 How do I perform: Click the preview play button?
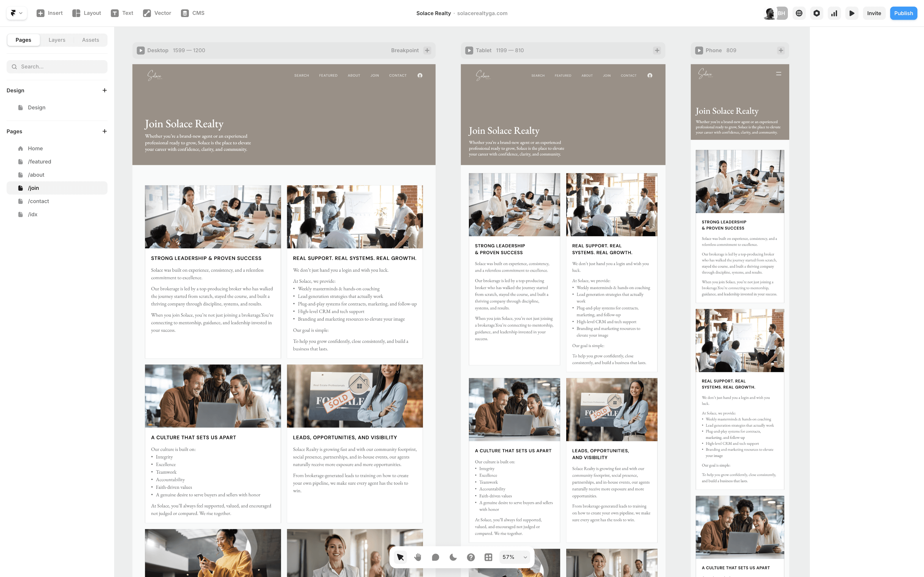(852, 13)
